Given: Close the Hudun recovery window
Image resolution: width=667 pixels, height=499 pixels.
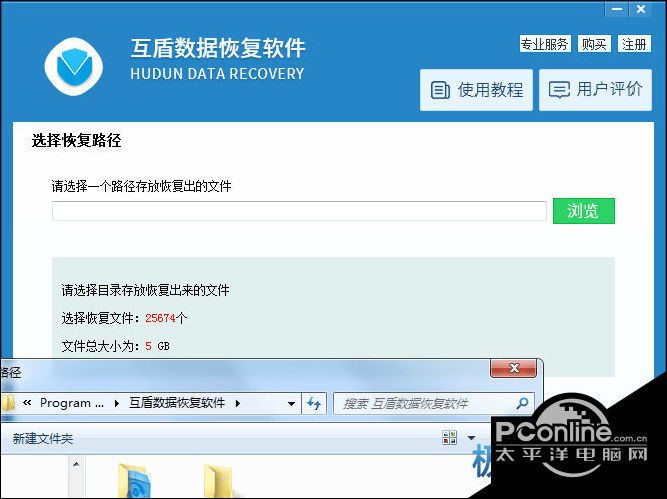Looking at the screenshot, I should (641, 9).
